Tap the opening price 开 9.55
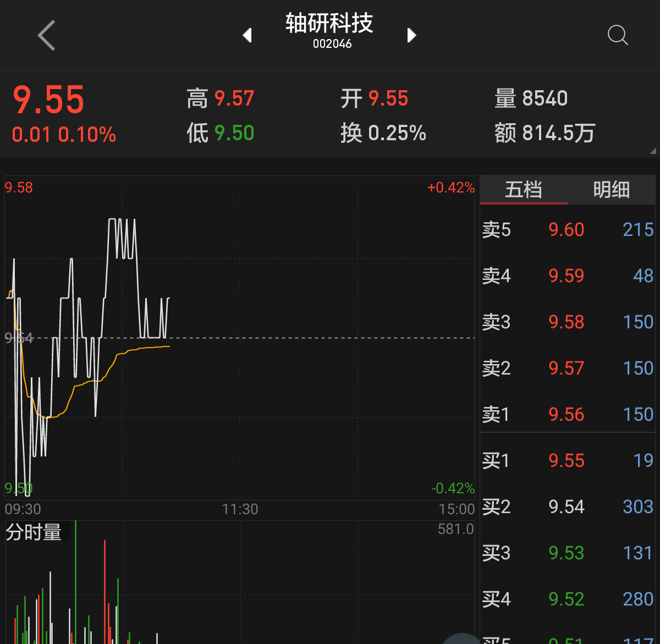 pyautogui.click(x=375, y=99)
